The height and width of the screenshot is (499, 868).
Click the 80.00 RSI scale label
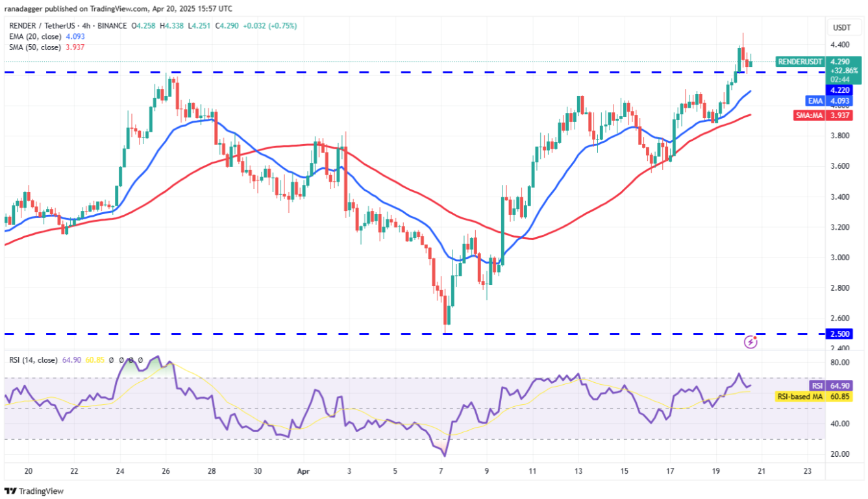point(841,363)
